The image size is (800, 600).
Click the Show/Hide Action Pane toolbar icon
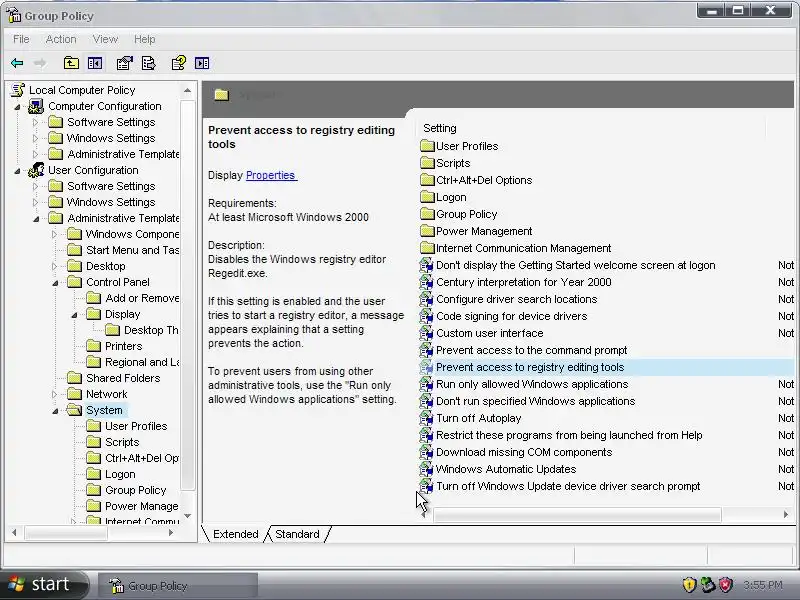point(202,63)
